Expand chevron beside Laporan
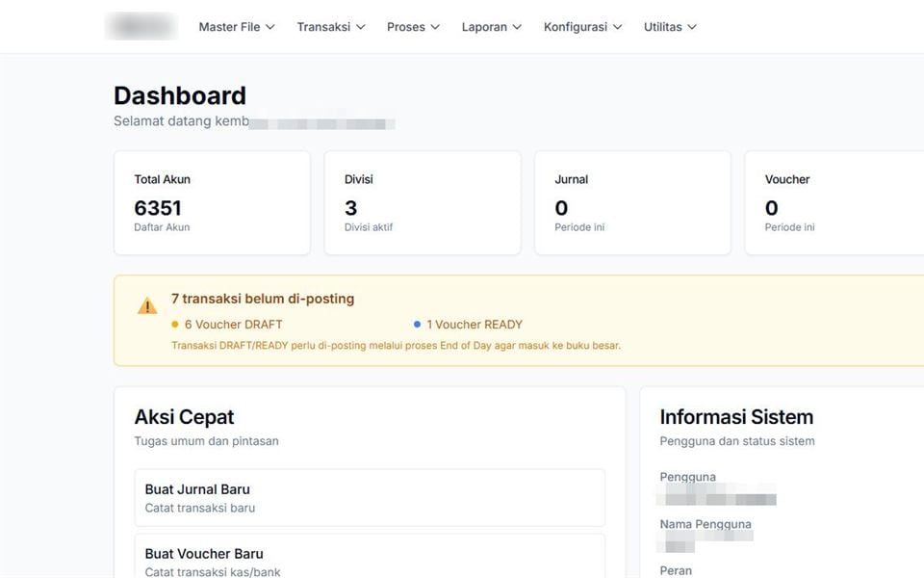This screenshot has height=578, width=924. click(x=517, y=27)
